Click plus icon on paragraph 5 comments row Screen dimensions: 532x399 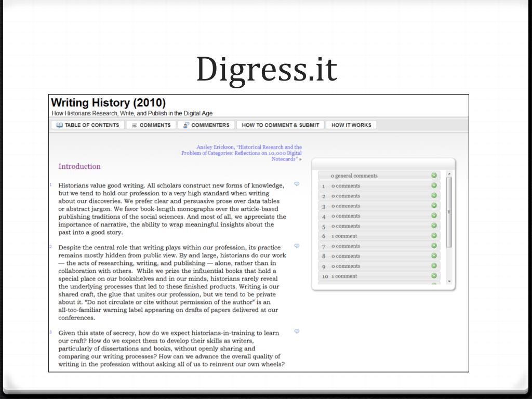[x=434, y=225]
